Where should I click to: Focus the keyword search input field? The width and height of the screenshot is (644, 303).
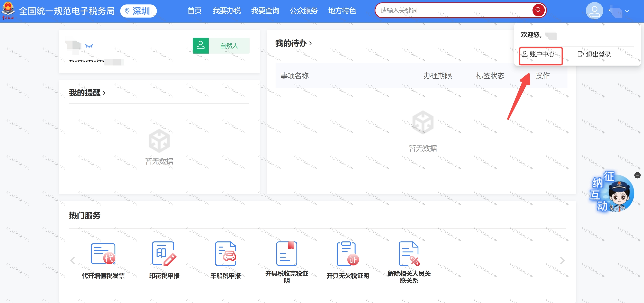454,11
